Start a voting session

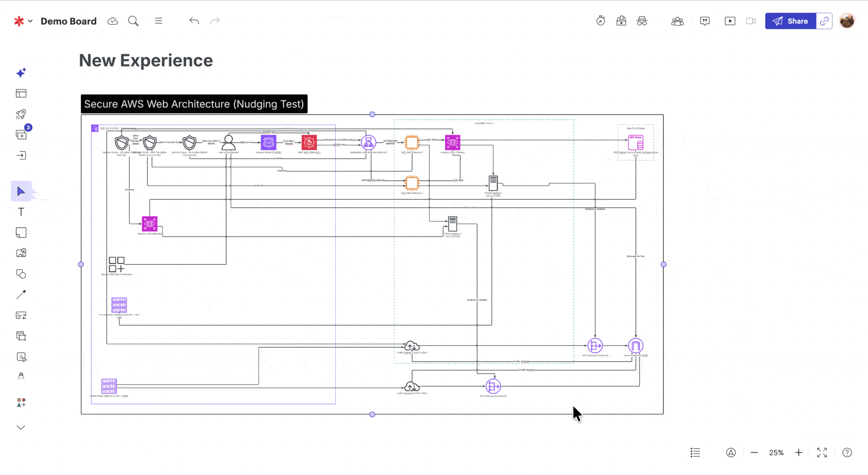pos(621,21)
